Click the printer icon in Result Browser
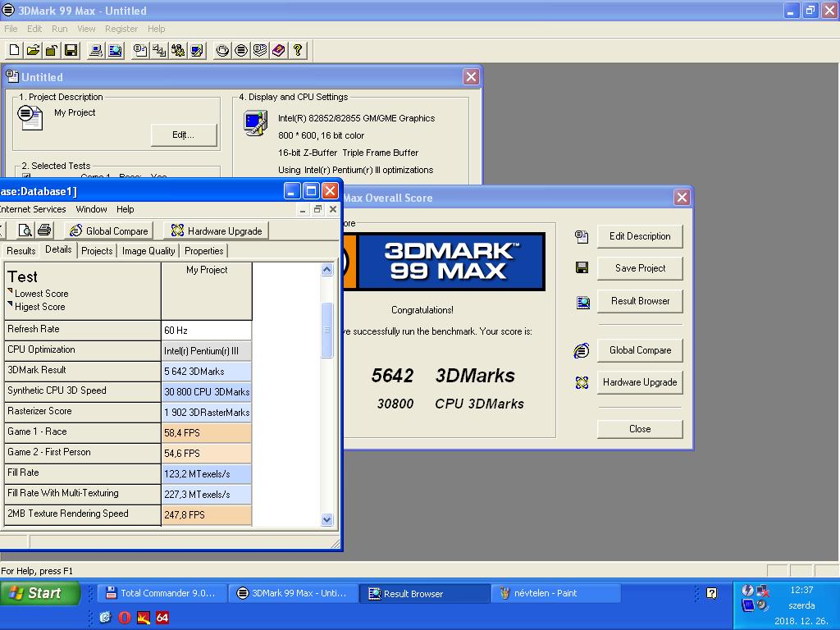This screenshot has width=840, height=630. 44,231
